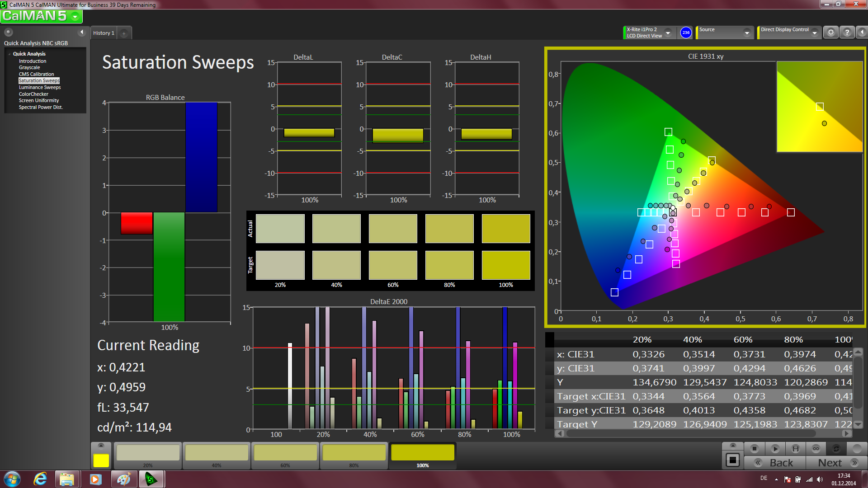Click the blue 236 meter timer circle
The width and height of the screenshot is (868, 488).
[x=686, y=33]
